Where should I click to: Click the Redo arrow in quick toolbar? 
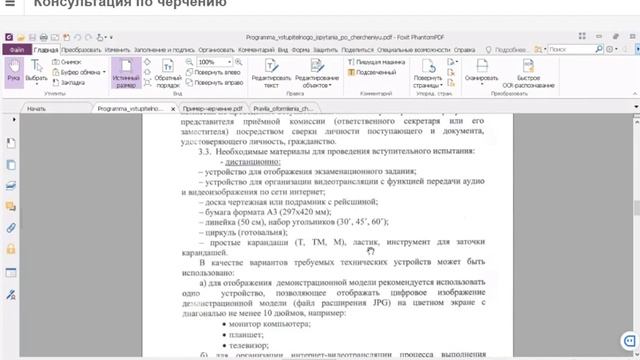pos(89,37)
